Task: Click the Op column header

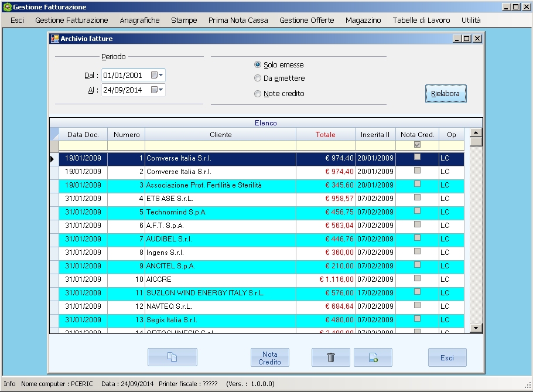Action: [452, 135]
